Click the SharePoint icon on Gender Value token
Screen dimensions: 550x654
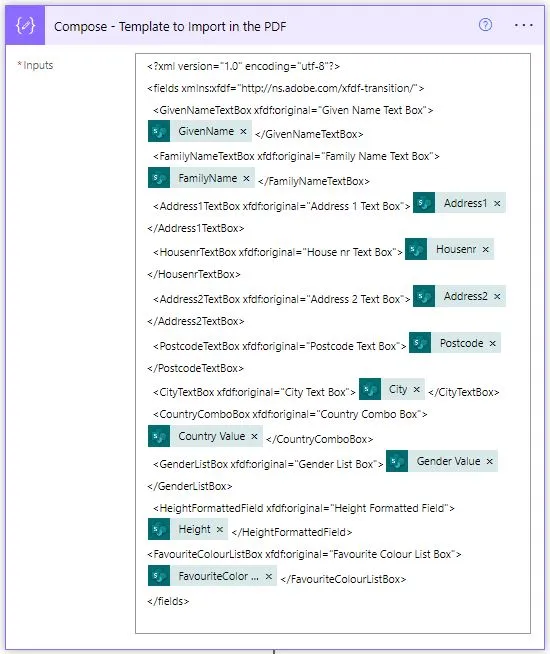397,461
